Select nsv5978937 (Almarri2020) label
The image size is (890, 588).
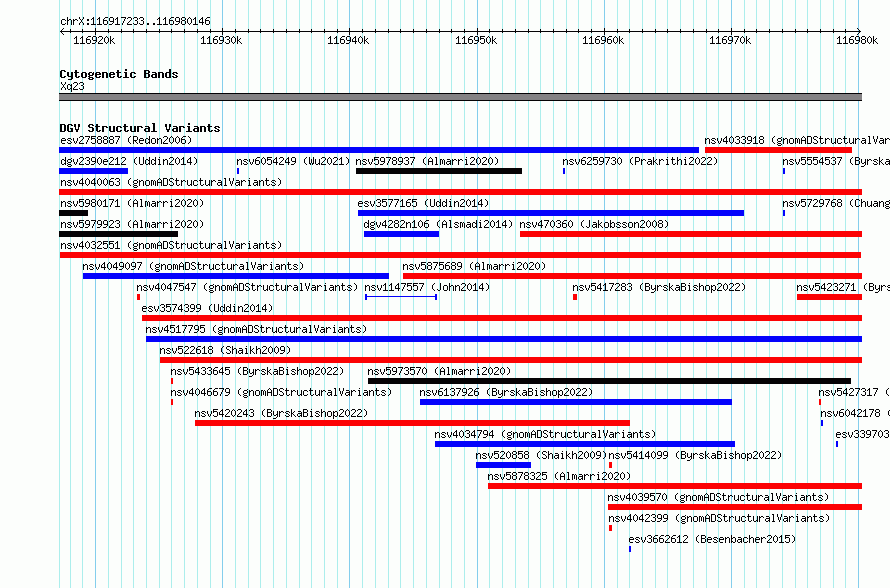click(x=427, y=161)
